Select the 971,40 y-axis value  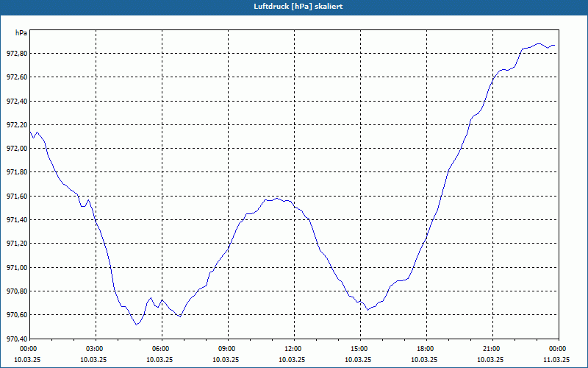[17, 220]
